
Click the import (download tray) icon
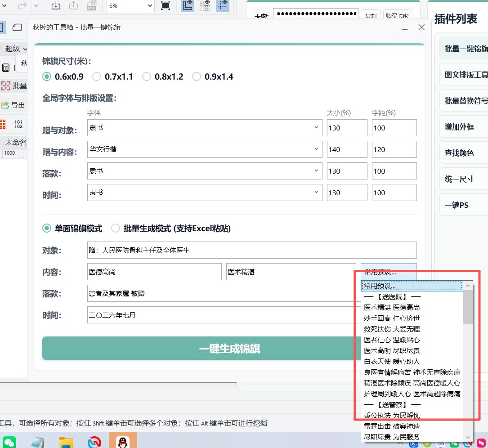[x=56, y=5]
